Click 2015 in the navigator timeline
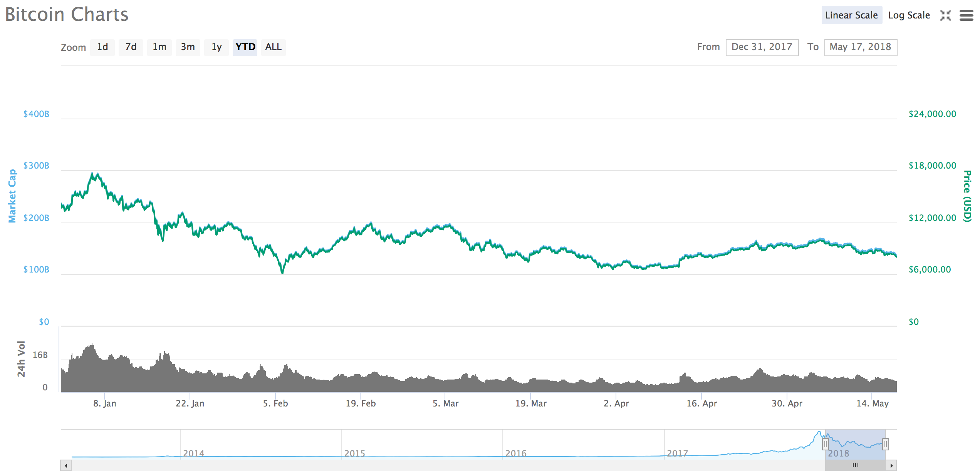The height and width of the screenshot is (475, 980). point(354,453)
